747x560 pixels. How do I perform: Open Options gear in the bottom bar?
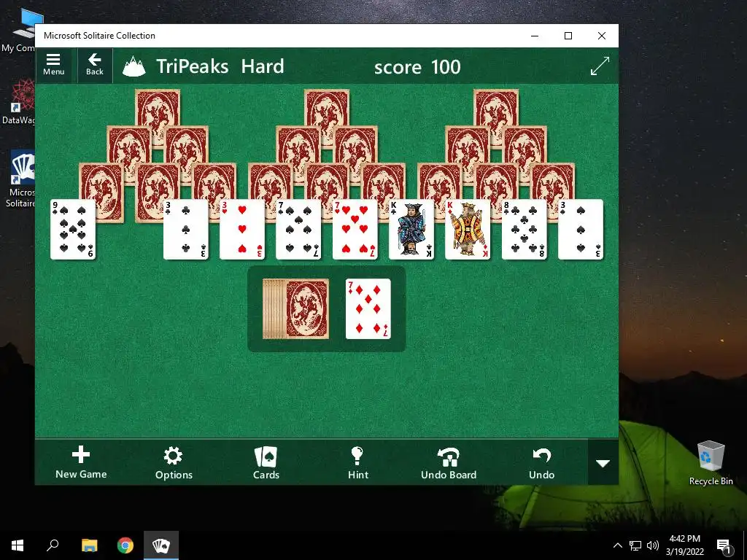[174, 462]
